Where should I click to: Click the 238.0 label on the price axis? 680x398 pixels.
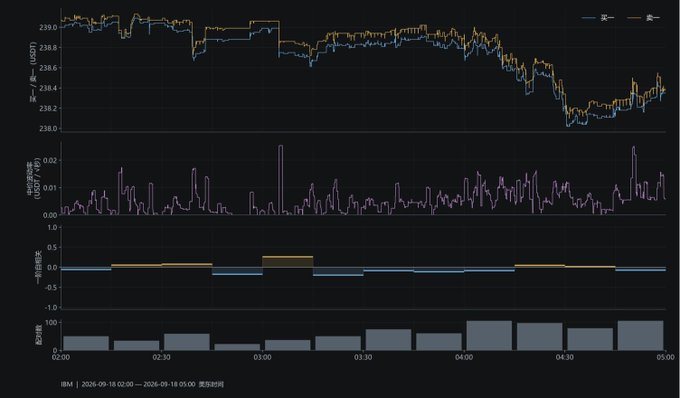click(x=48, y=128)
